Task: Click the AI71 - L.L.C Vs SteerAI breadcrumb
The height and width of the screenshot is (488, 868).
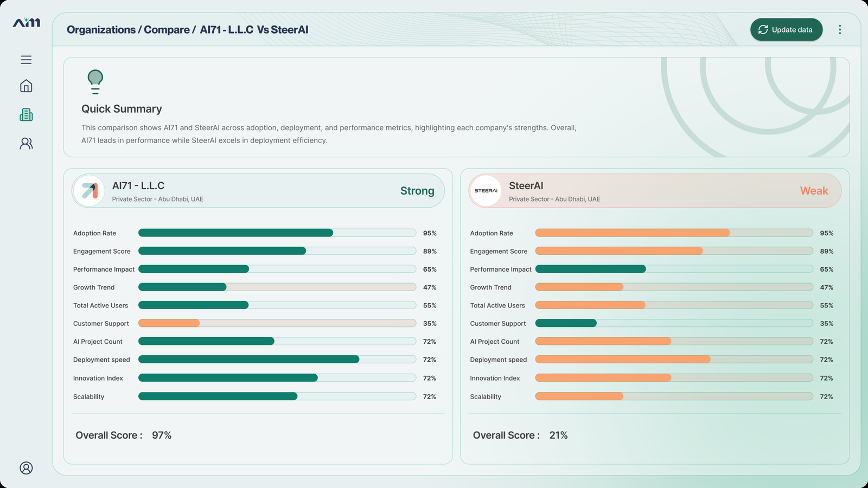Action: [254, 30]
